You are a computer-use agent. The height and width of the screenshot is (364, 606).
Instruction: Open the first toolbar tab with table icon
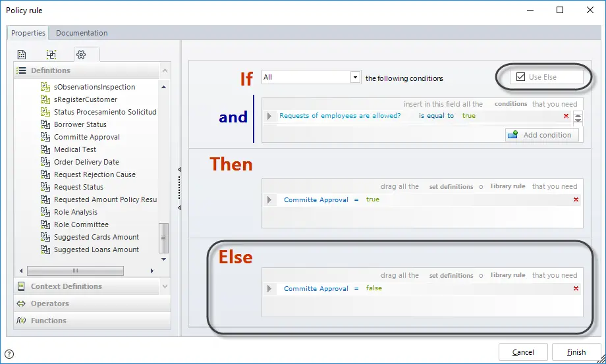tap(22, 55)
